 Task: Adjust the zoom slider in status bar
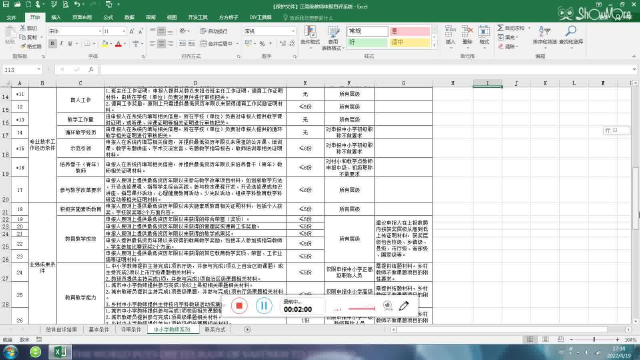(x=594, y=339)
